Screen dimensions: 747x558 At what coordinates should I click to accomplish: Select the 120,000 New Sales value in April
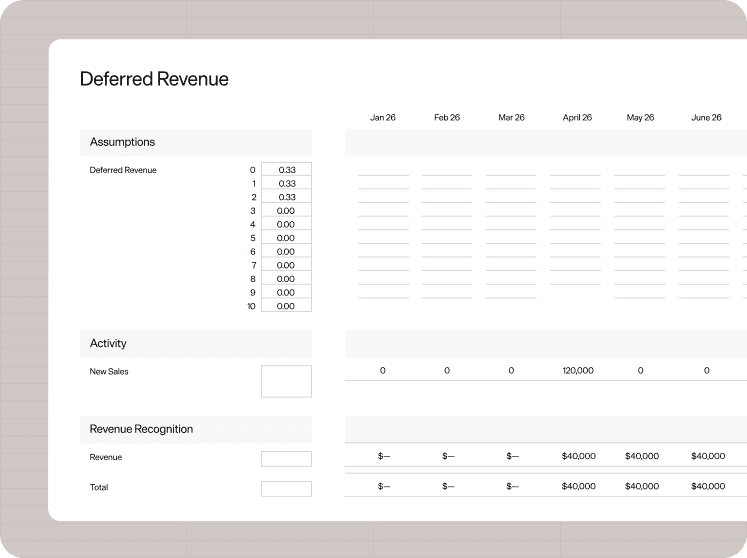click(x=578, y=371)
